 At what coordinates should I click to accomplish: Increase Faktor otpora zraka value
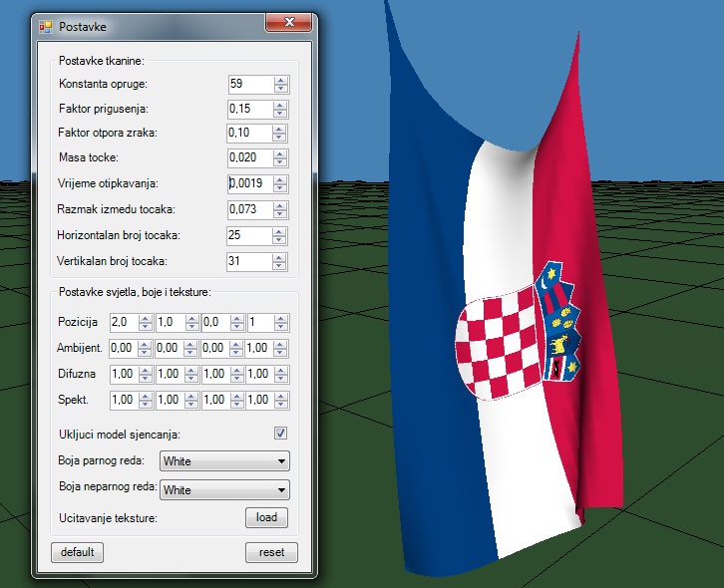[x=279, y=130]
